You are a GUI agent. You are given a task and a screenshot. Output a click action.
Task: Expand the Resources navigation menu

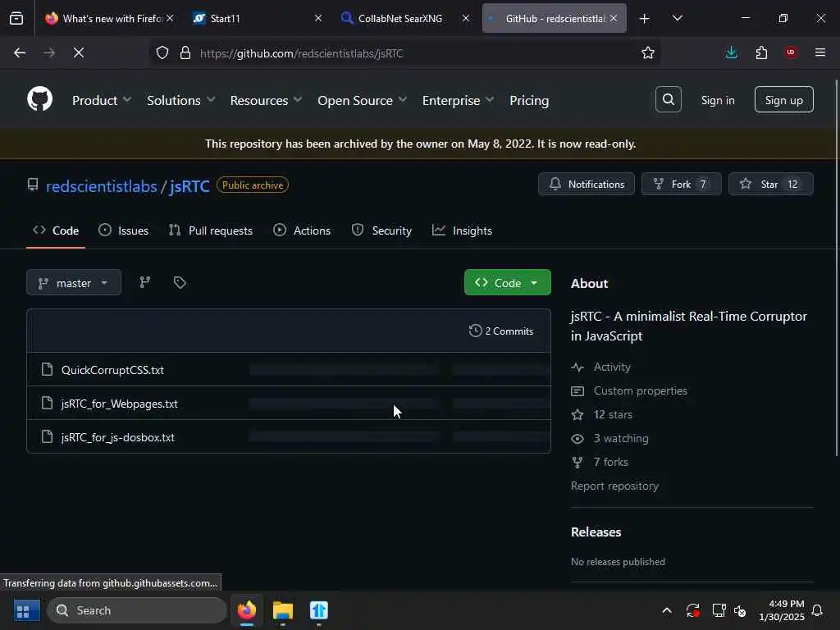pyautogui.click(x=266, y=100)
